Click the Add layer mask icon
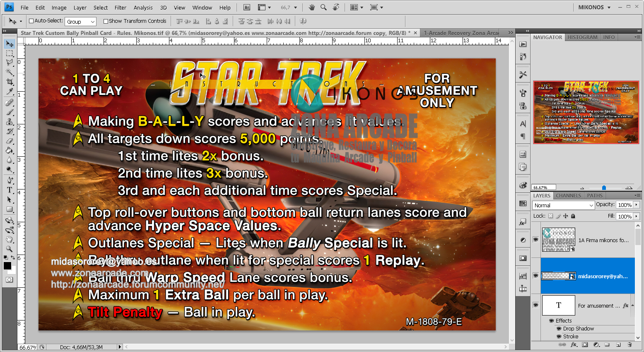The width and height of the screenshot is (644, 352). coord(585,345)
